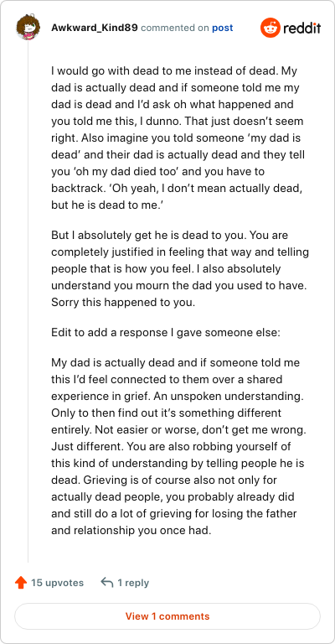Click the paragraph starting "But I absolutely get"
335x644 pixels.
180,268
